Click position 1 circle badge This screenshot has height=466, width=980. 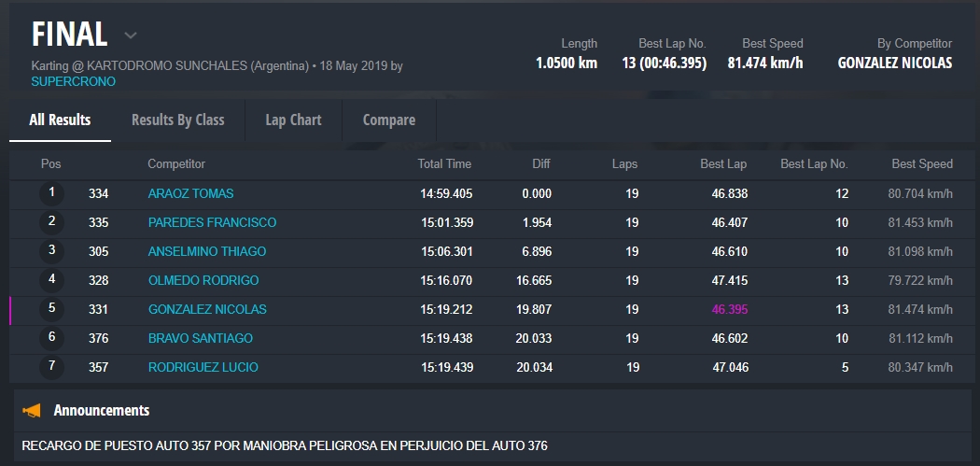(52, 193)
